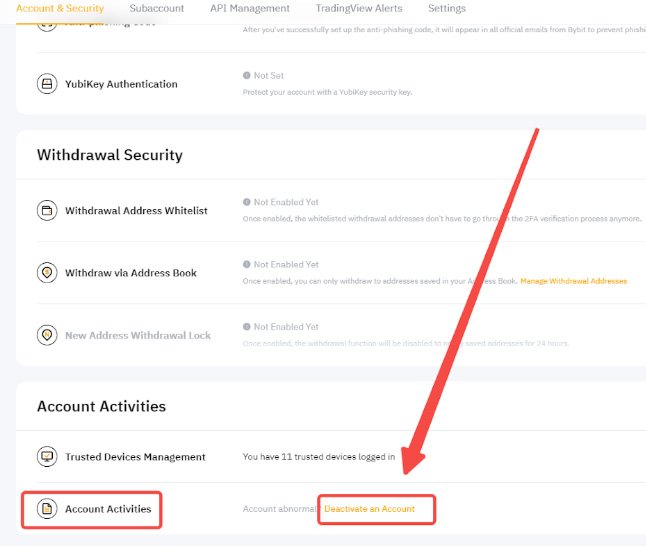Click the partially hidden anti-phishing code icon
The width and height of the screenshot is (646, 547).
pyautogui.click(x=47, y=27)
